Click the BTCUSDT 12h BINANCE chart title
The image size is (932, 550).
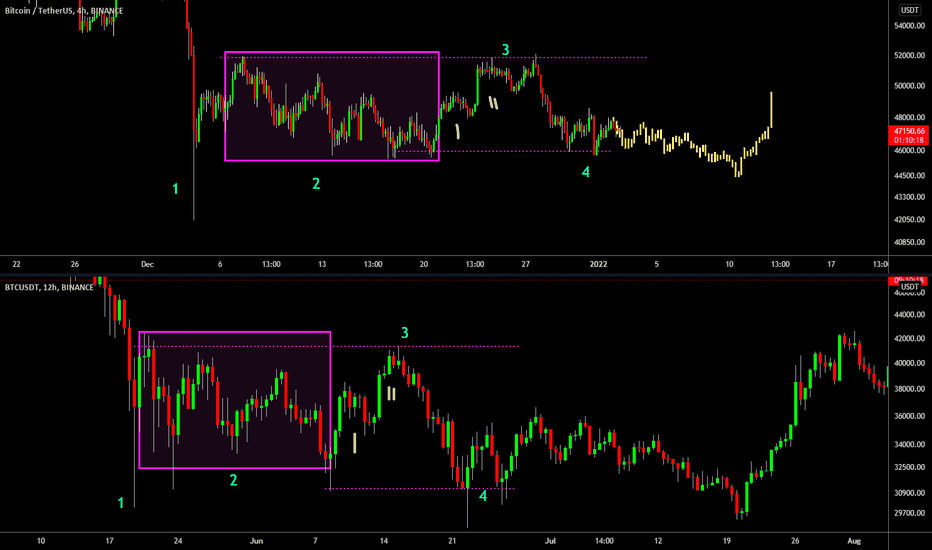point(49,287)
